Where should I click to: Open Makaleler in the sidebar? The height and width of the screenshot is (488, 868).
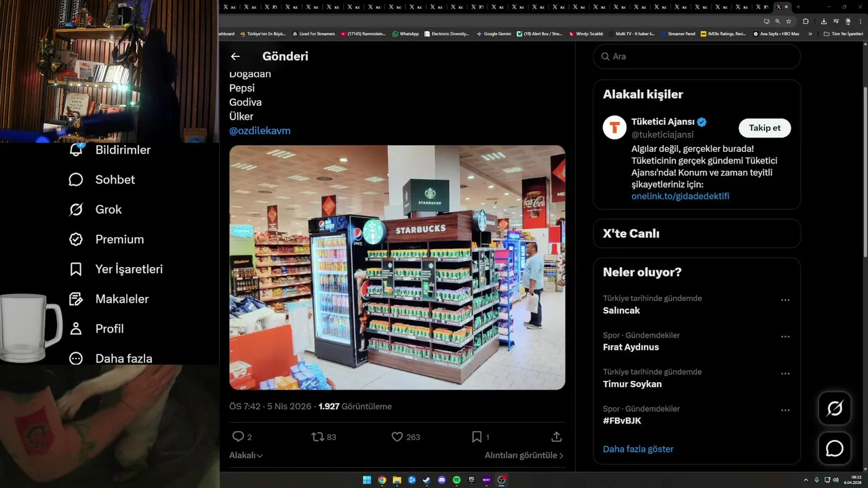point(108,299)
